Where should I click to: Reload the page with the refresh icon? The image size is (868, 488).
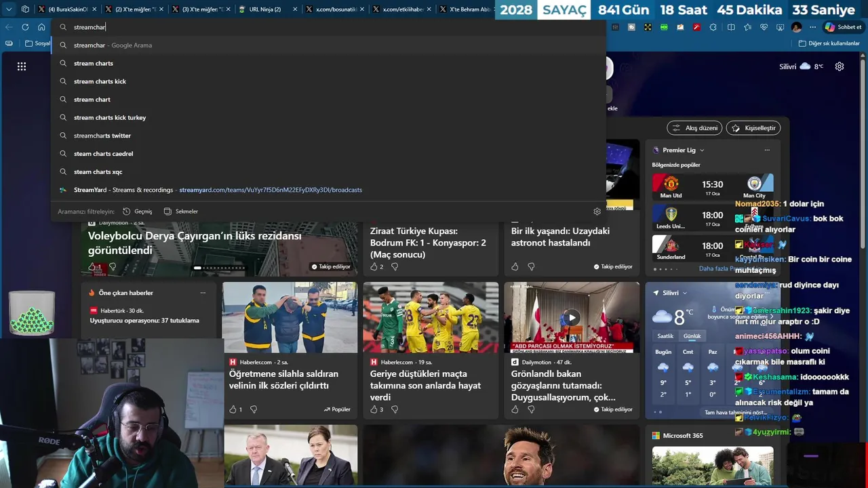coord(25,27)
